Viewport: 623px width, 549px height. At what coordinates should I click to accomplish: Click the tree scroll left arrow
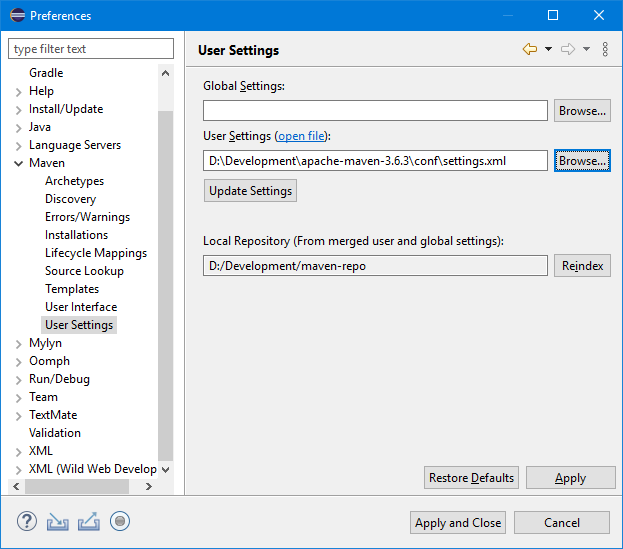[16, 486]
